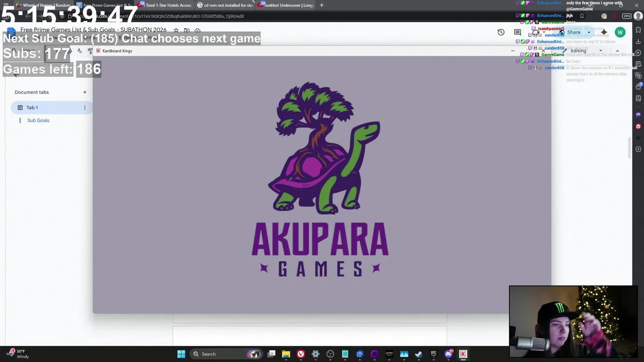644x362 pixels.
Task: Expand the Share dropdown arrow
Action: tap(589, 32)
